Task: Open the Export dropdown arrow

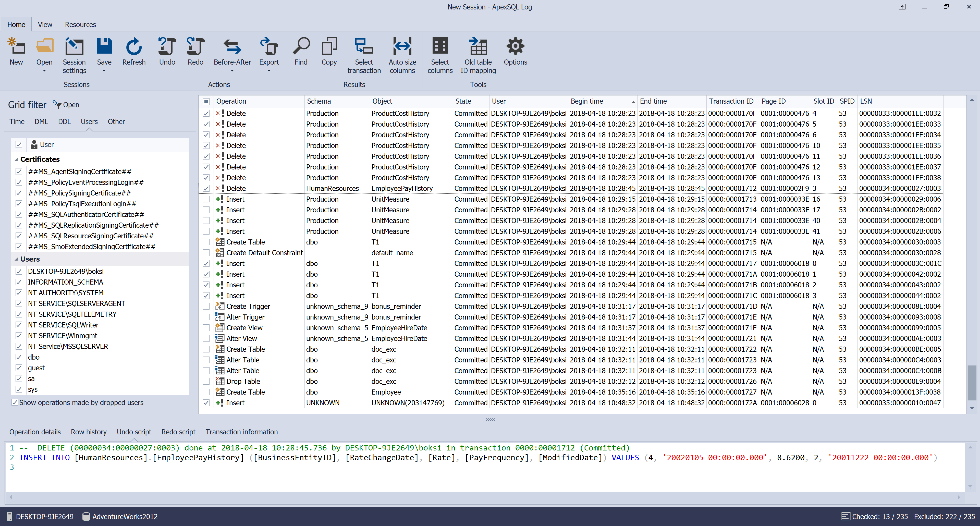Action: pyautogui.click(x=269, y=71)
